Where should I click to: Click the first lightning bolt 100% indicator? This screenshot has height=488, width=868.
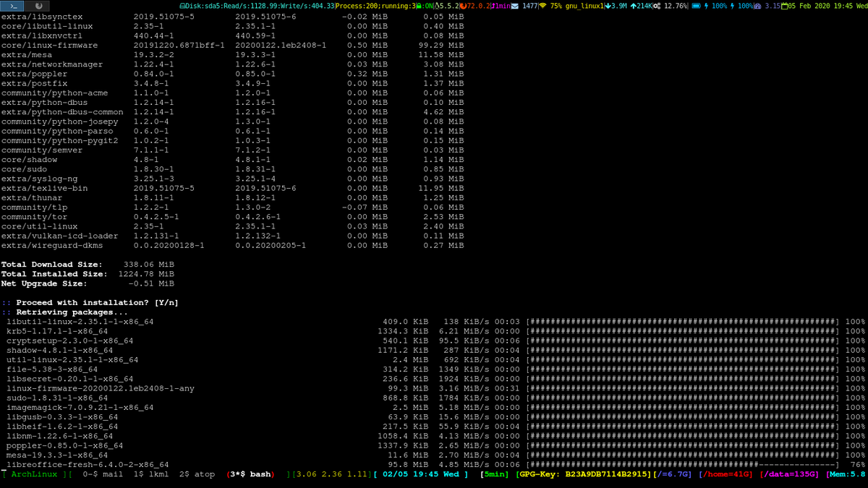coord(707,6)
